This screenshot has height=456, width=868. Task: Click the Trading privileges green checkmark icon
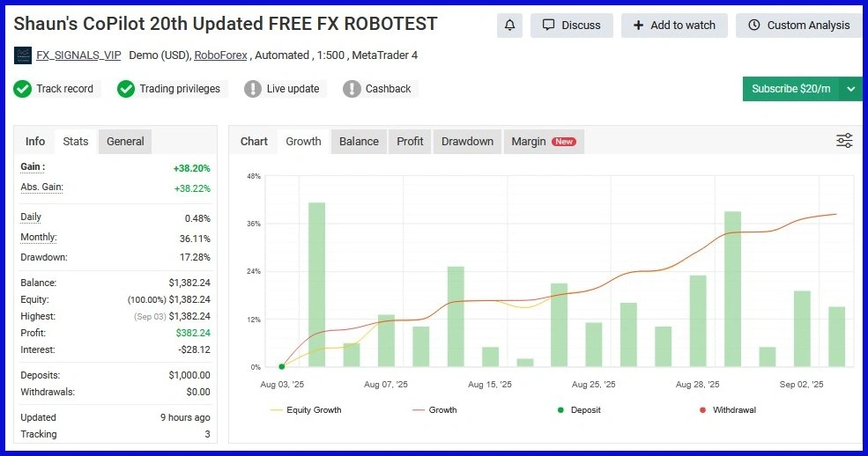[126, 89]
